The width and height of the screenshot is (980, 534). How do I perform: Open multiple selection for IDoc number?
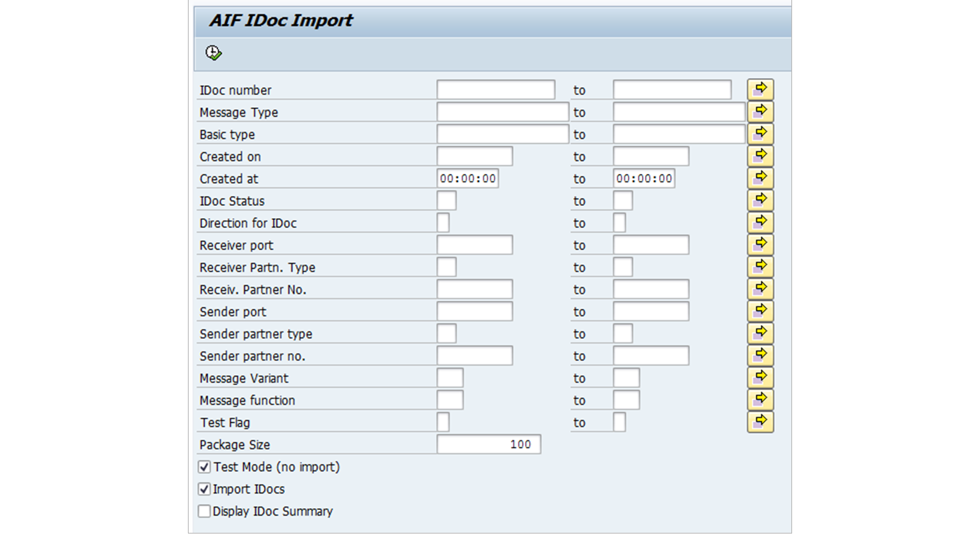[760, 89]
